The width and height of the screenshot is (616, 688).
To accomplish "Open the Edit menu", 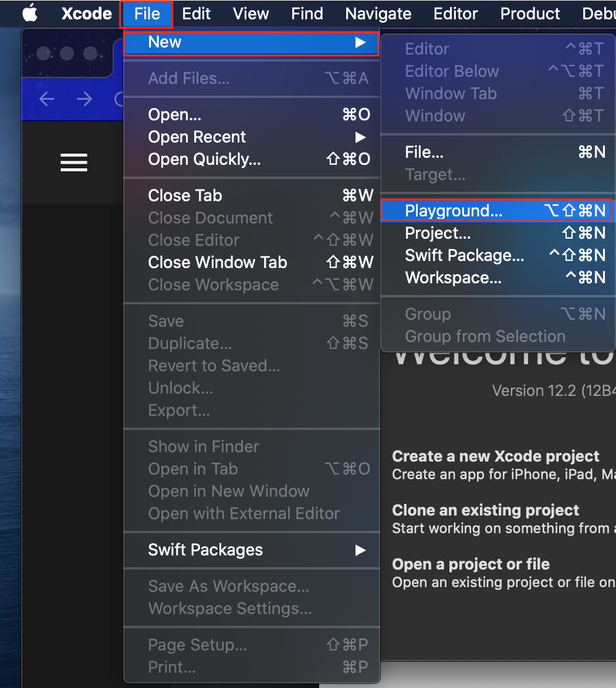I will (x=196, y=13).
